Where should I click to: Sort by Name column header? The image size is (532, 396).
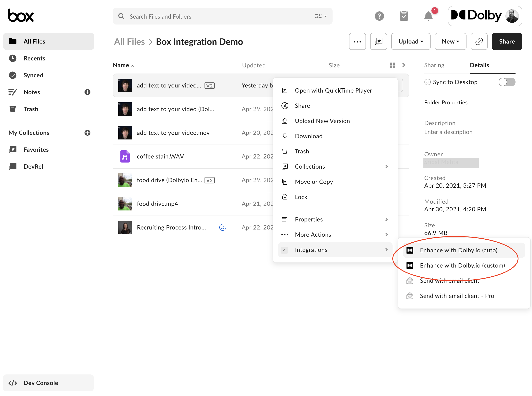123,65
